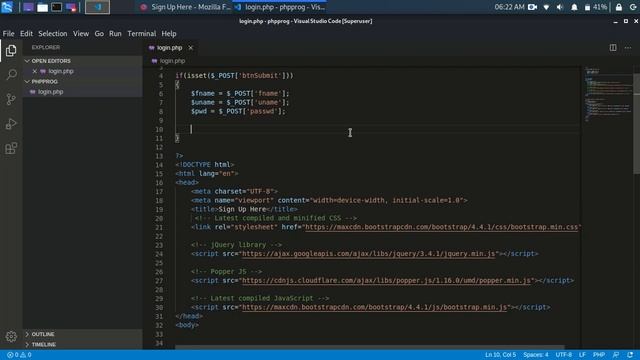The image size is (640, 360).
Task: Click the Explorer panel title
Action: pyautogui.click(x=46, y=47)
